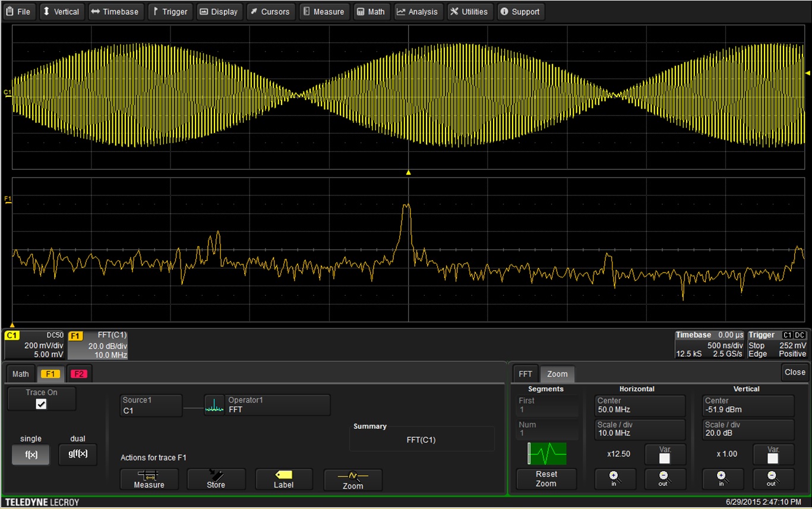Select the FFT operator waveform icon
812x509 pixels.
point(214,405)
